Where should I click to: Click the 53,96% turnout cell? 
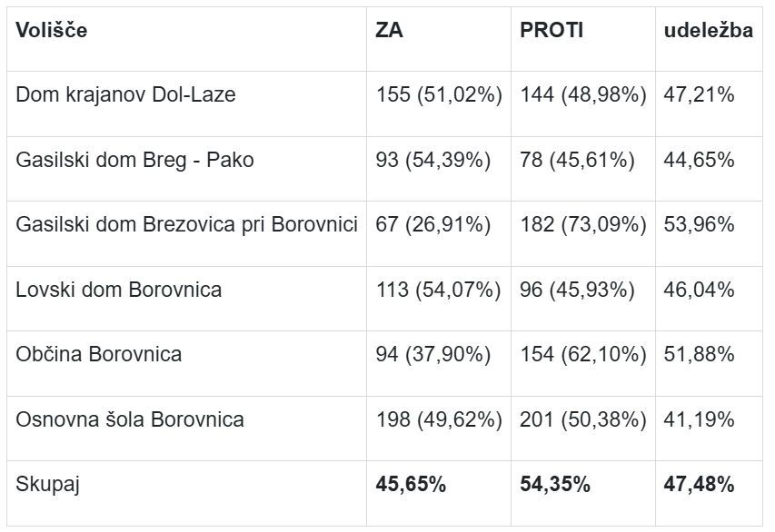point(700,224)
